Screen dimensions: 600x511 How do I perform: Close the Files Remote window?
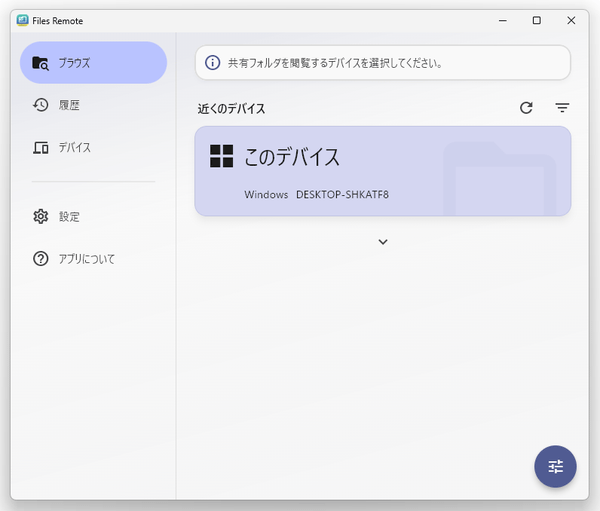point(571,21)
